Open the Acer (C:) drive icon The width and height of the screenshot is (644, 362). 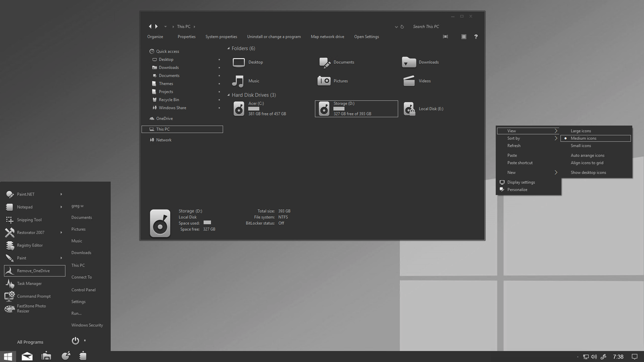pyautogui.click(x=239, y=109)
